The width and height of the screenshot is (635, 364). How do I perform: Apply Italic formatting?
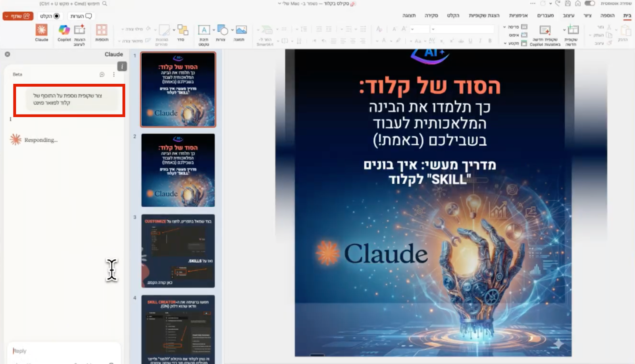[480, 41]
